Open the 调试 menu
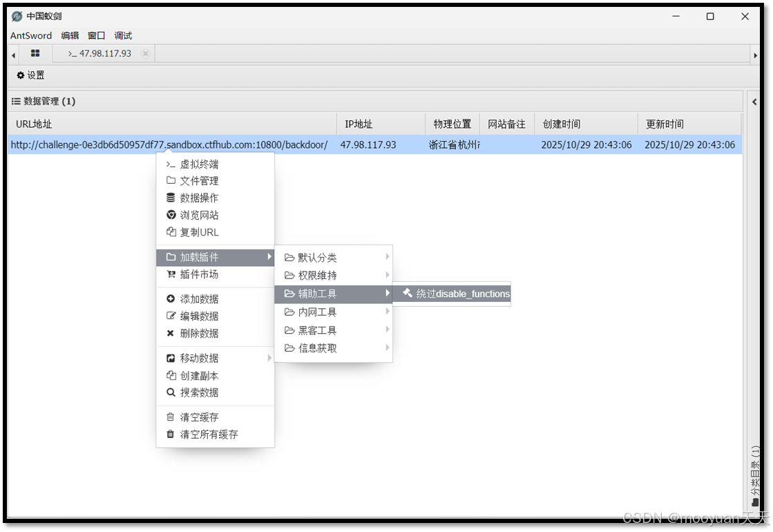The height and width of the screenshot is (532, 773). (x=123, y=35)
